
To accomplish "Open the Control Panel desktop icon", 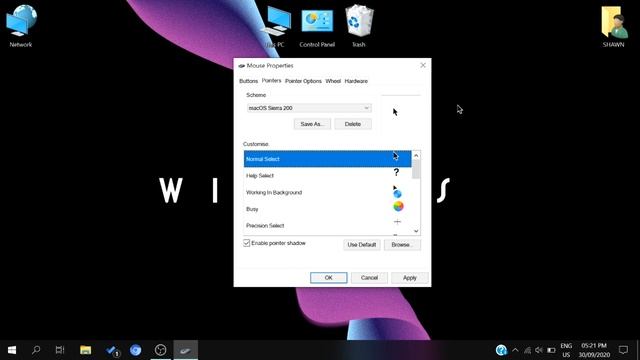I will (x=317, y=27).
